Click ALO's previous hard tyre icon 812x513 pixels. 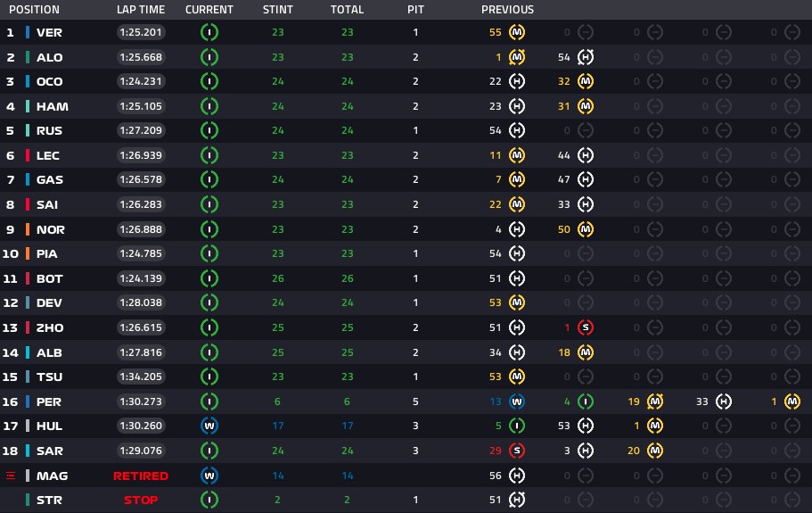[x=586, y=57]
